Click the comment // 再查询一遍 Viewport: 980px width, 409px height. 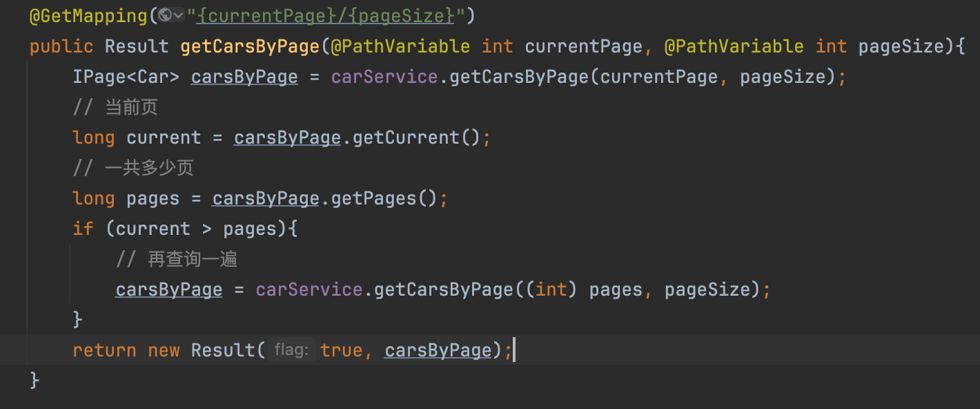177,259
